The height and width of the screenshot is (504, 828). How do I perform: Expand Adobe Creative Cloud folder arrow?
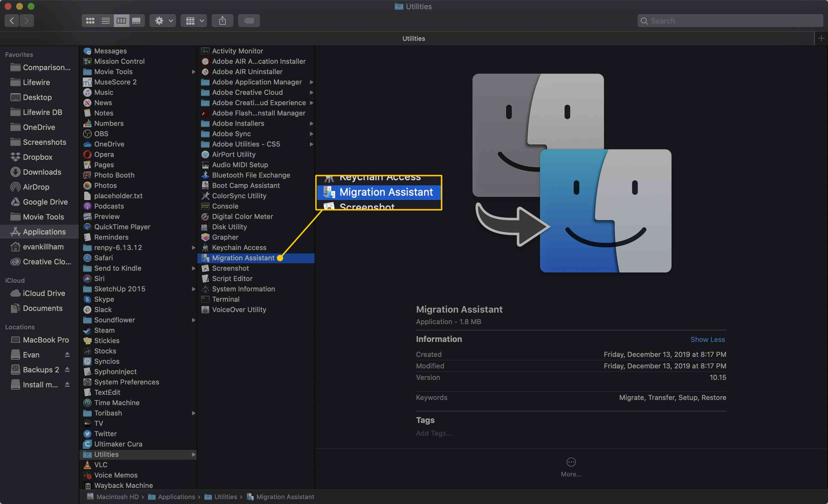coord(312,92)
